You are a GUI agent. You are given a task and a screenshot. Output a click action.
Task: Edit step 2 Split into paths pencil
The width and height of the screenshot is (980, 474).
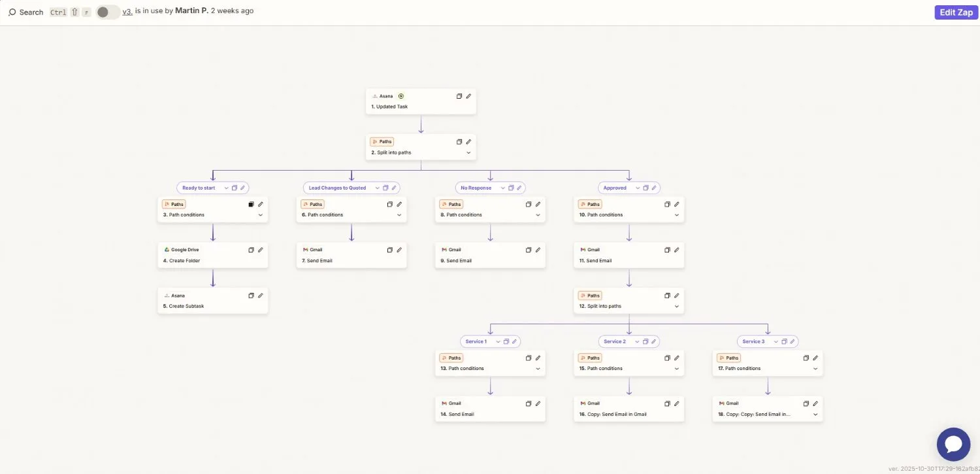coord(468,142)
